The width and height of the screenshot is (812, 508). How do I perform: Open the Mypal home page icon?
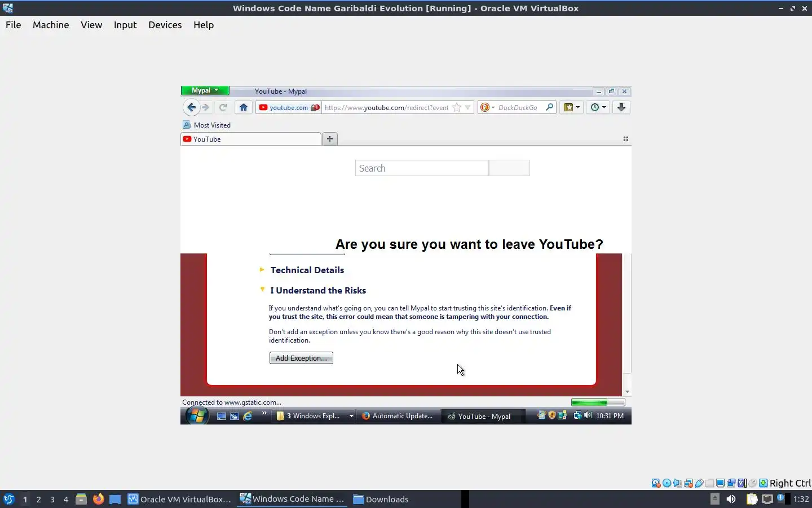click(244, 107)
